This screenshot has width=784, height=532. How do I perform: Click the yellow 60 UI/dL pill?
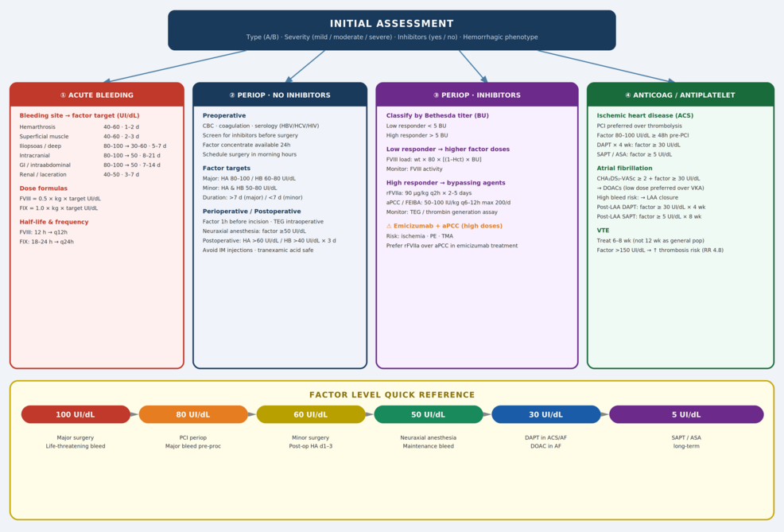(x=311, y=414)
